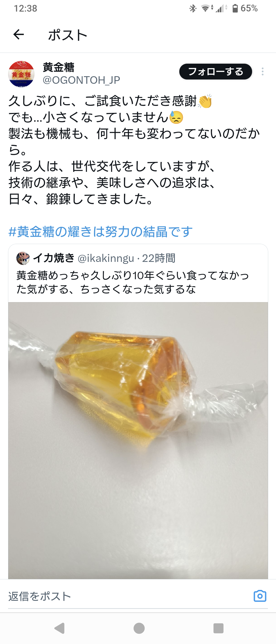Open 黄金糖 profile avatar
This screenshot has width=276, height=644.
(x=21, y=74)
